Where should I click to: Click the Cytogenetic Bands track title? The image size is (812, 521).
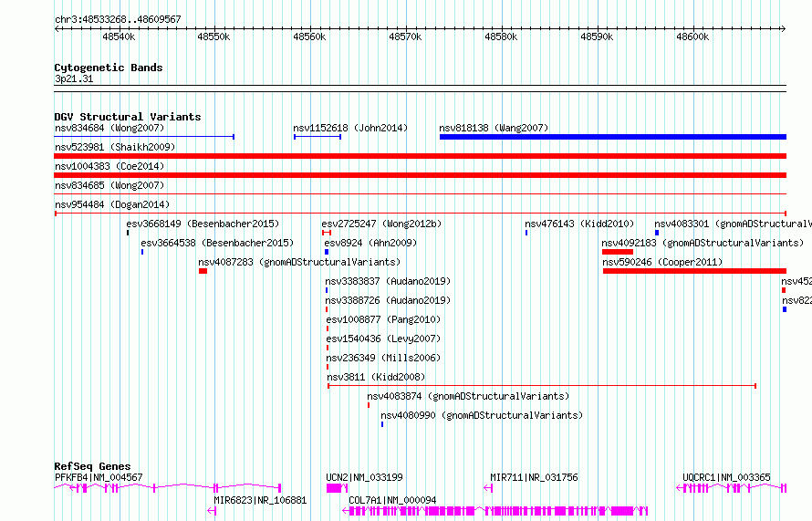pos(109,68)
